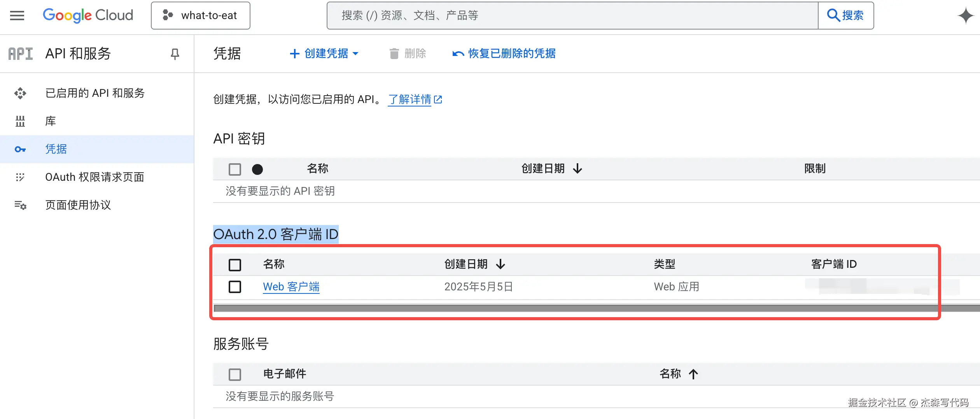Click the OAuth table horizontal scrollbar

(597, 308)
